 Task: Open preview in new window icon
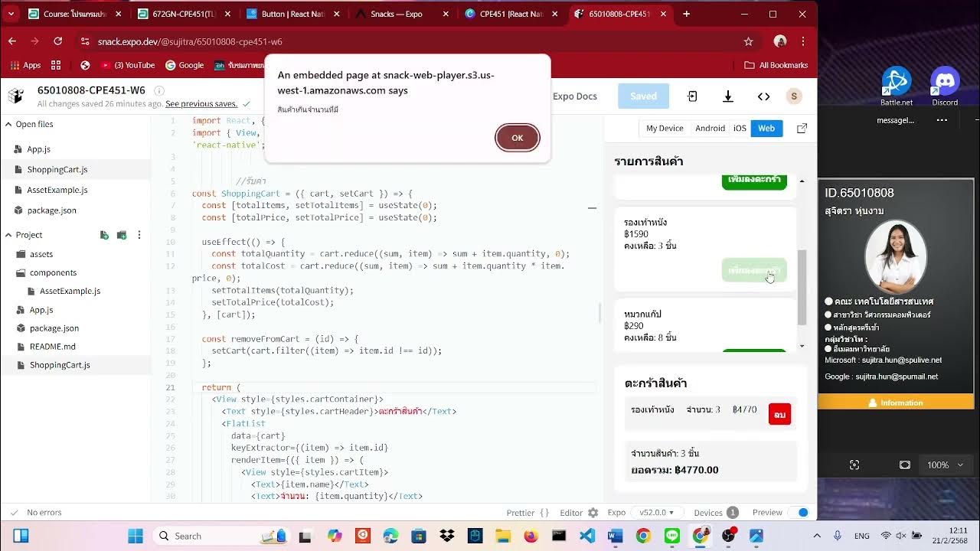coord(802,129)
